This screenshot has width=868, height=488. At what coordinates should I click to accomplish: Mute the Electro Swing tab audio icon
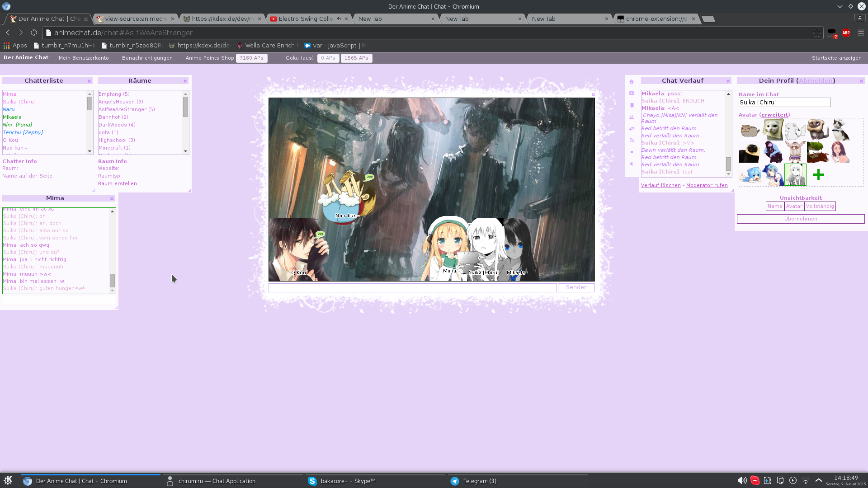[x=339, y=19]
